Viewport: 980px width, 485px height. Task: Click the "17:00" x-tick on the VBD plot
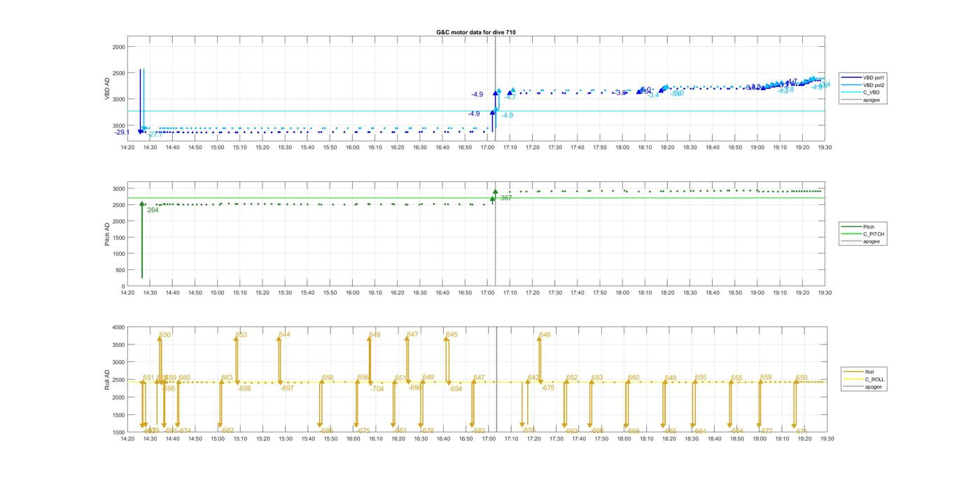click(x=487, y=148)
